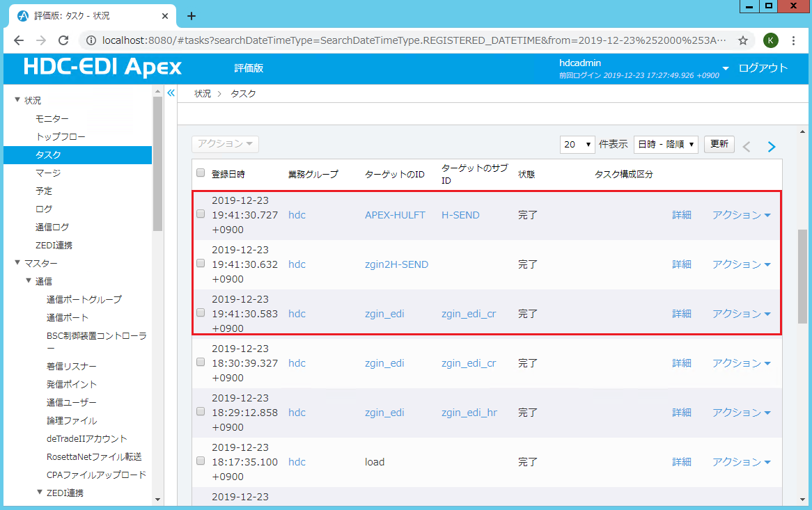The width and height of the screenshot is (812, 510).
Task: Go back with browser back arrow
Action: point(19,40)
